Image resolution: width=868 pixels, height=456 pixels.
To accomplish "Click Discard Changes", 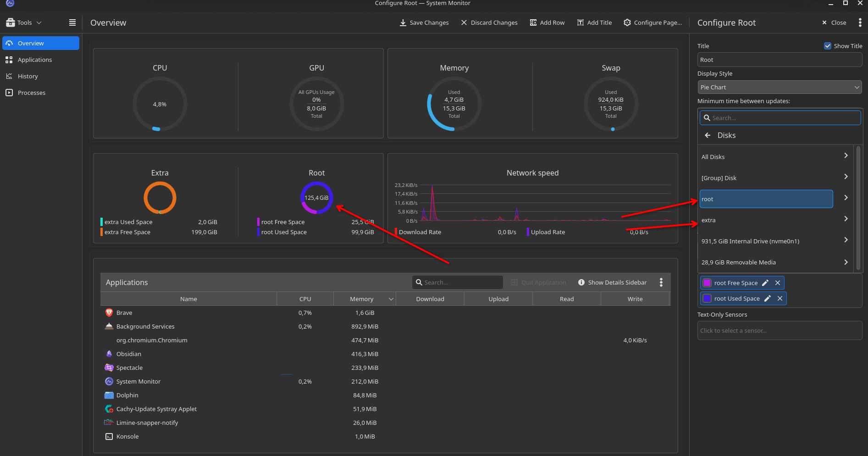I will pos(489,22).
